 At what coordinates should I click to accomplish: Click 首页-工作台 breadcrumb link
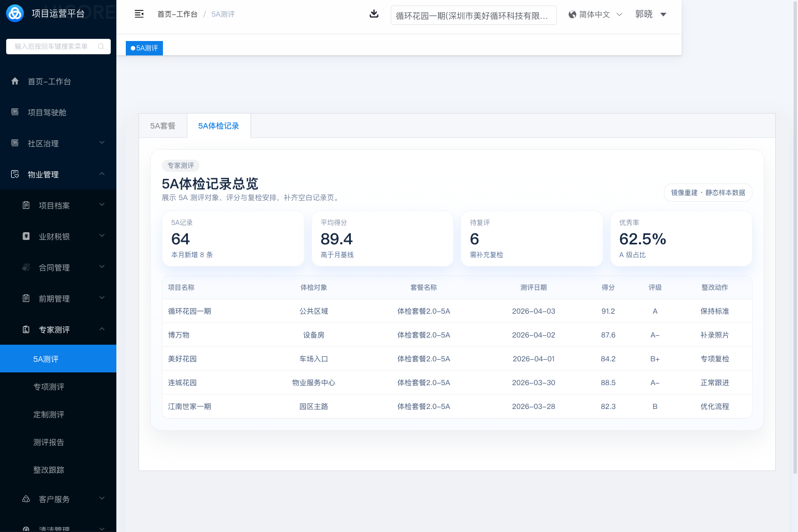pyautogui.click(x=177, y=14)
